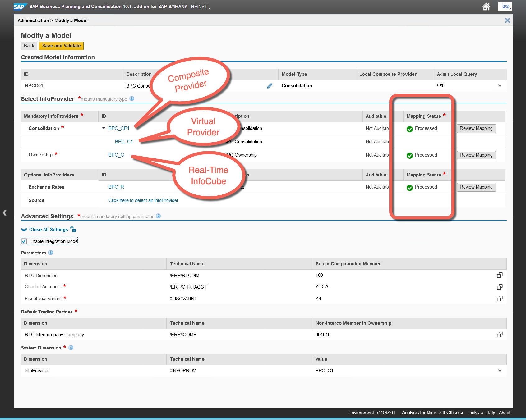Open Admit Local Query dropdown
Image resolution: width=526 pixels, height=420 pixels.
point(500,86)
